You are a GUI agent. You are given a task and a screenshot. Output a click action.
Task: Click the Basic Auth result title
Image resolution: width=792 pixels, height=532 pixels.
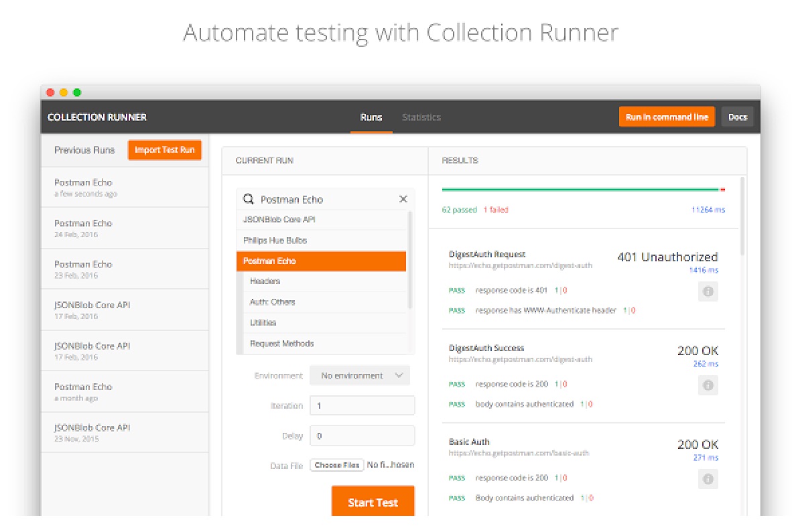(x=469, y=442)
